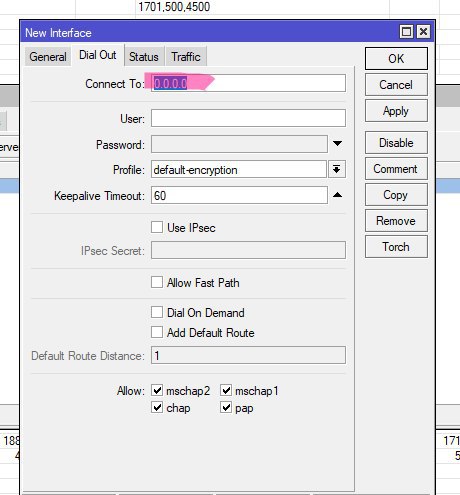Click the Default Route Distance field
Viewport: 460px width, 495px height.
tap(248, 355)
